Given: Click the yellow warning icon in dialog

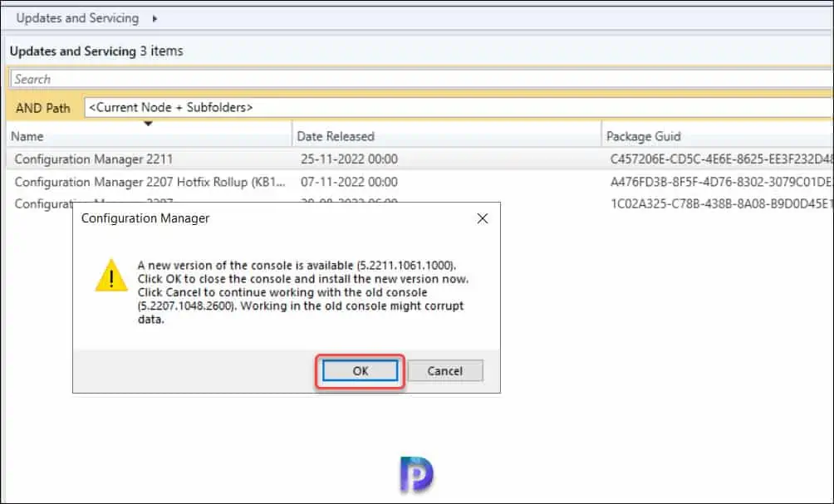Looking at the screenshot, I should click(111, 276).
